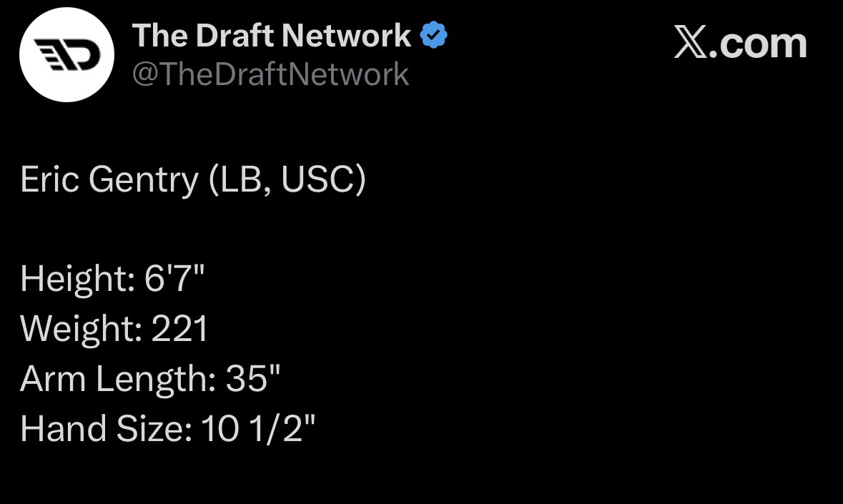Image resolution: width=843 pixels, height=504 pixels.
Task: Click the word "Length:" in the tweet
Action: coord(155,380)
